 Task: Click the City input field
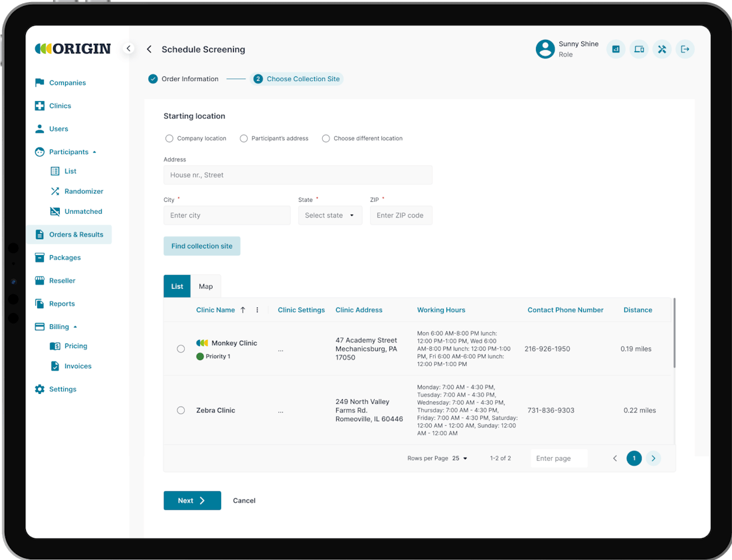[x=227, y=215]
